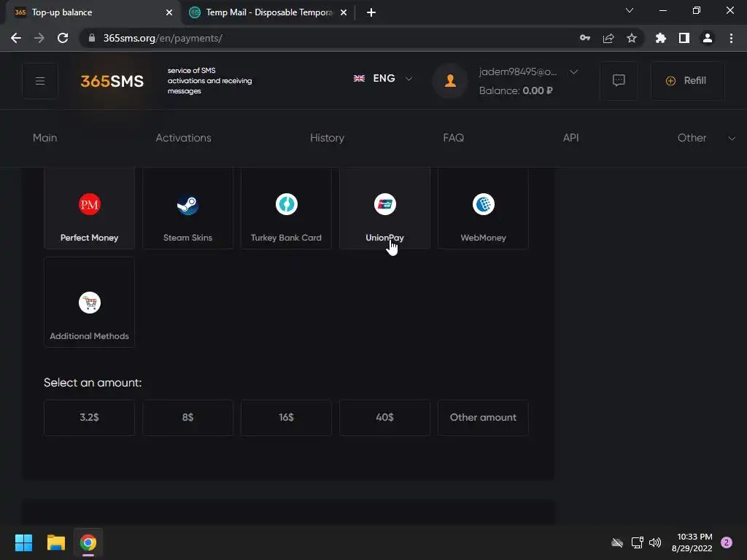Open saved passwords key icon
The image size is (747, 560).
click(585, 38)
